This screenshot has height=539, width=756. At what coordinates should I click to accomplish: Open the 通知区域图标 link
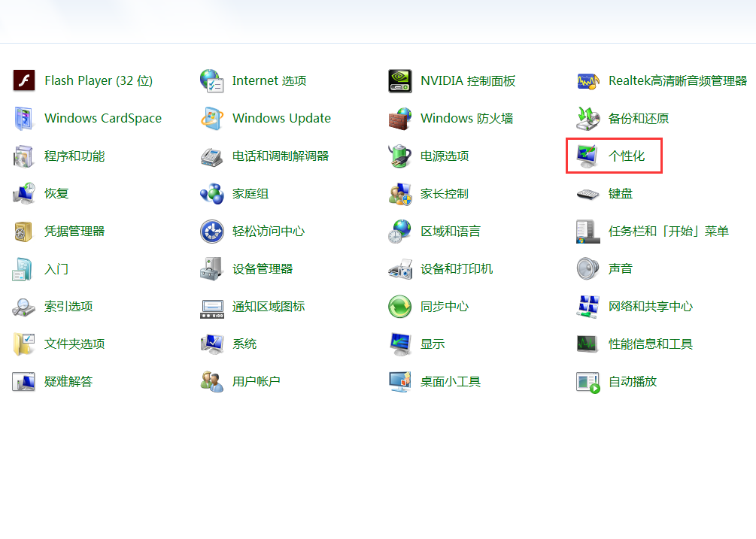tap(269, 307)
